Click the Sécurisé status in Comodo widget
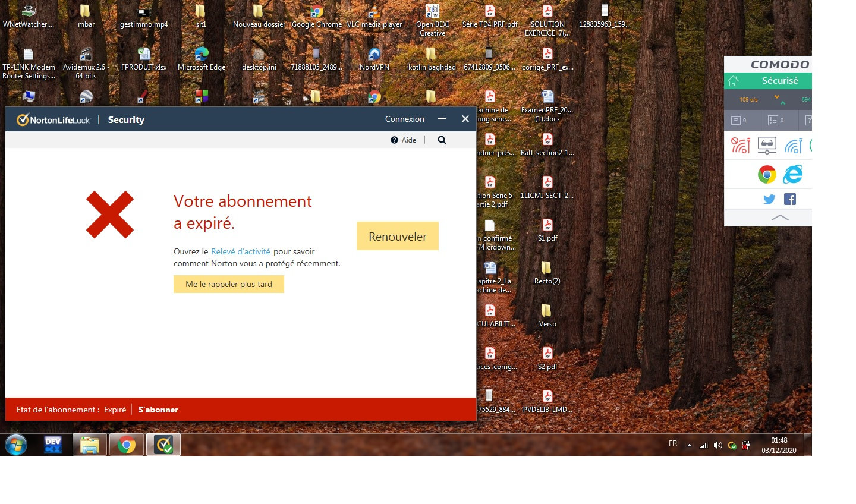This screenshot has width=856, height=504. point(780,81)
